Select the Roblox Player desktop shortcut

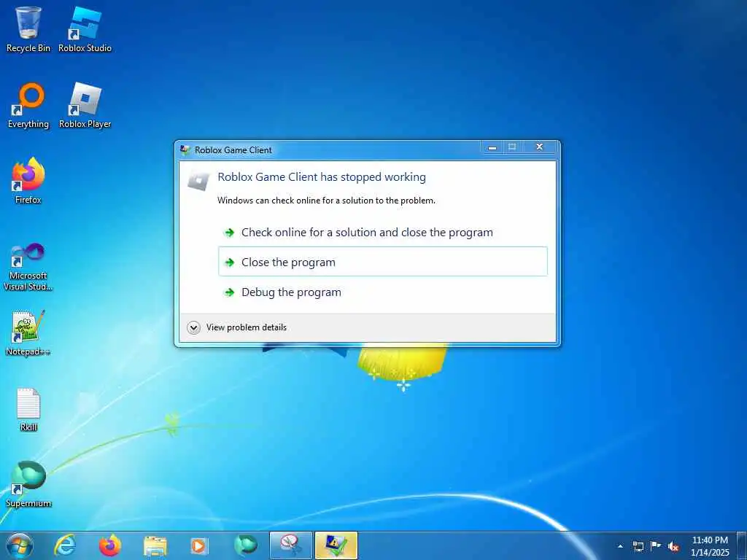click(85, 106)
